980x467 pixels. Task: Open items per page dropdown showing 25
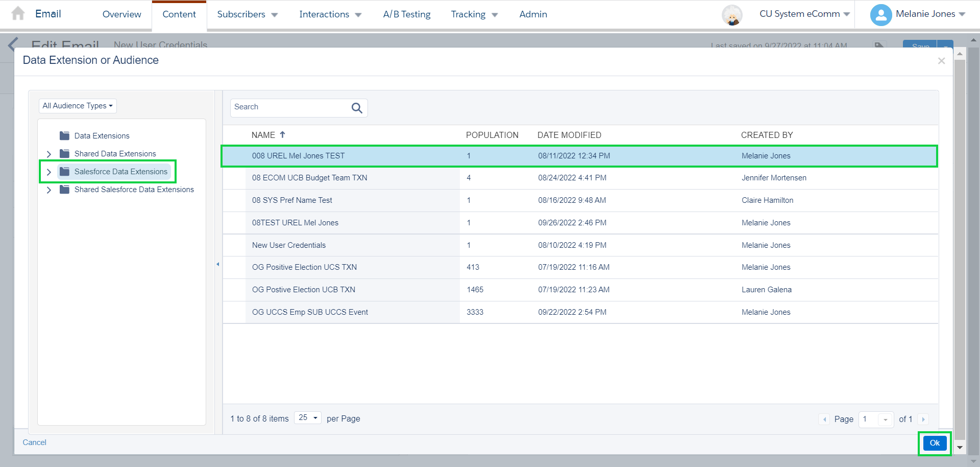click(x=308, y=418)
